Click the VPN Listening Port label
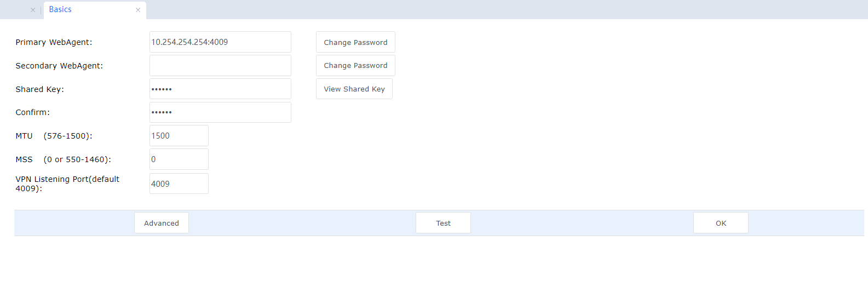 click(67, 184)
